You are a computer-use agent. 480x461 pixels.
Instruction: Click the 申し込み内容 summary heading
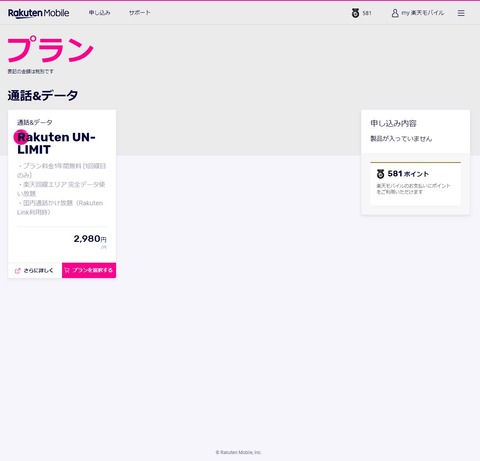pos(394,123)
